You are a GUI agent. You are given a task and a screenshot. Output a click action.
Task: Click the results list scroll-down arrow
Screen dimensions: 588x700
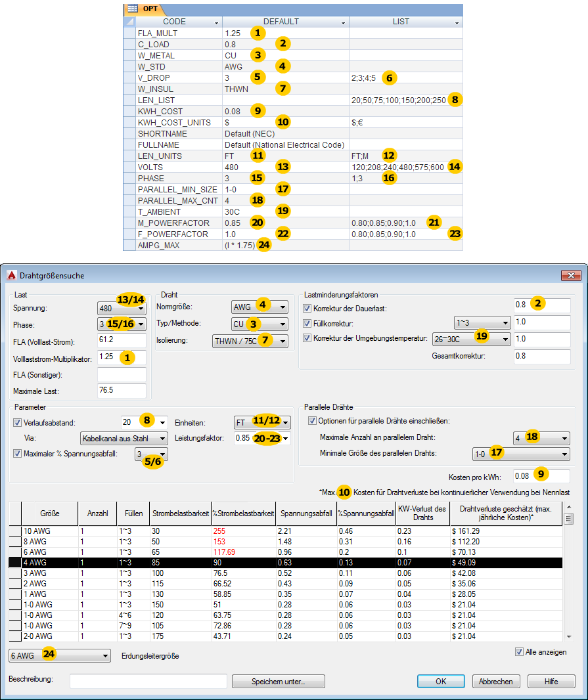click(x=569, y=636)
